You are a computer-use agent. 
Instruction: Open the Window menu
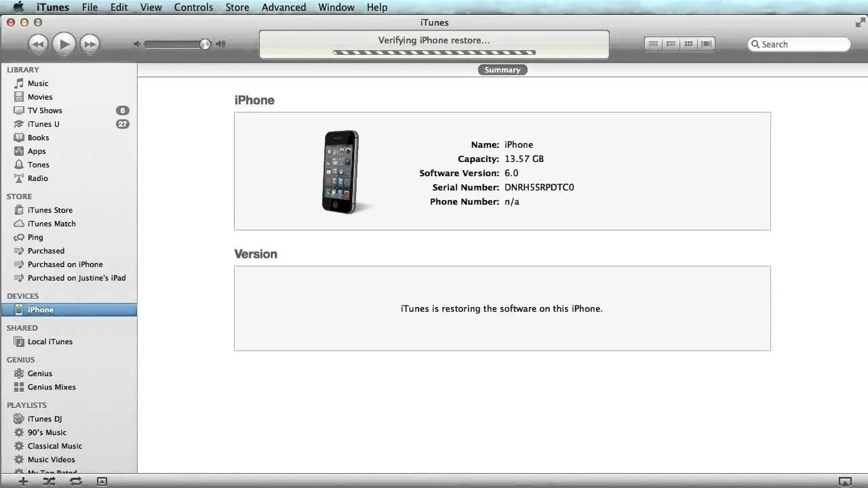click(x=336, y=7)
